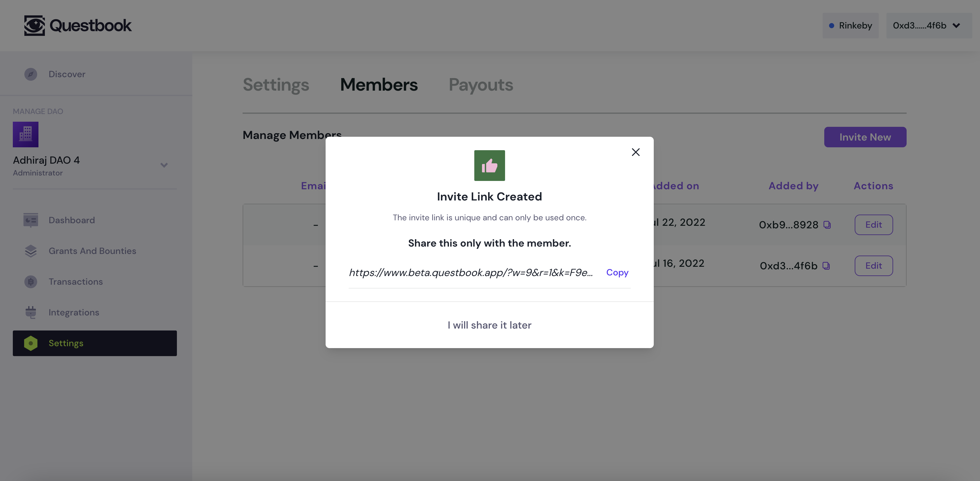Switch to the Payouts tab
The height and width of the screenshot is (481, 980).
pos(481,84)
